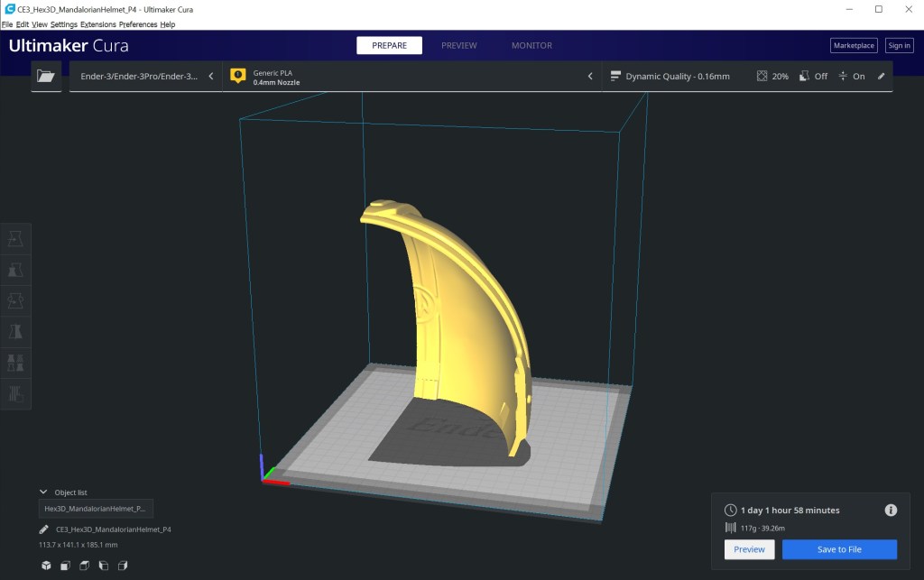The image size is (924, 580).
Task: Select the Mirror tool in left toolbar
Action: coord(15,332)
